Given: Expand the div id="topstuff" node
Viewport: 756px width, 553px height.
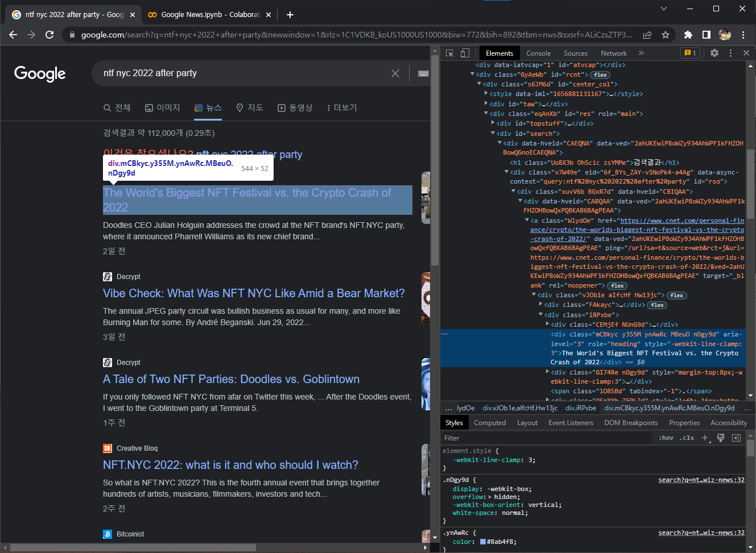Looking at the screenshot, I should [493, 123].
